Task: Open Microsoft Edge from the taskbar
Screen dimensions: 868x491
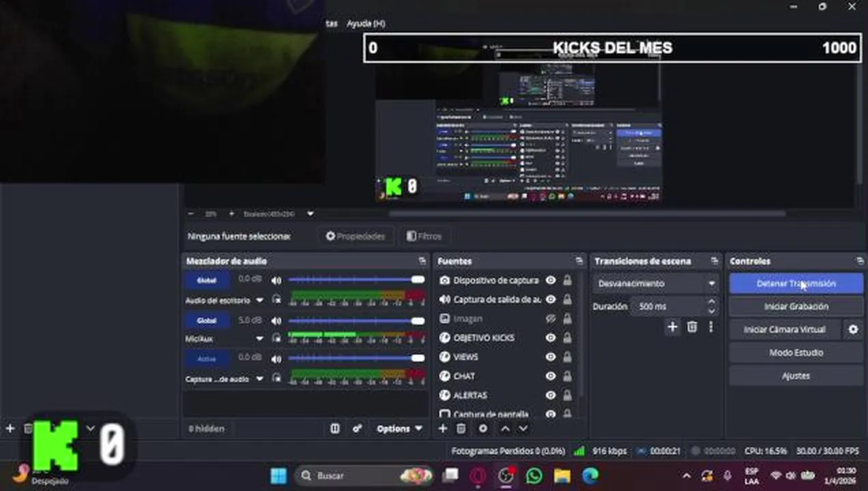Action: (x=590, y=475)
